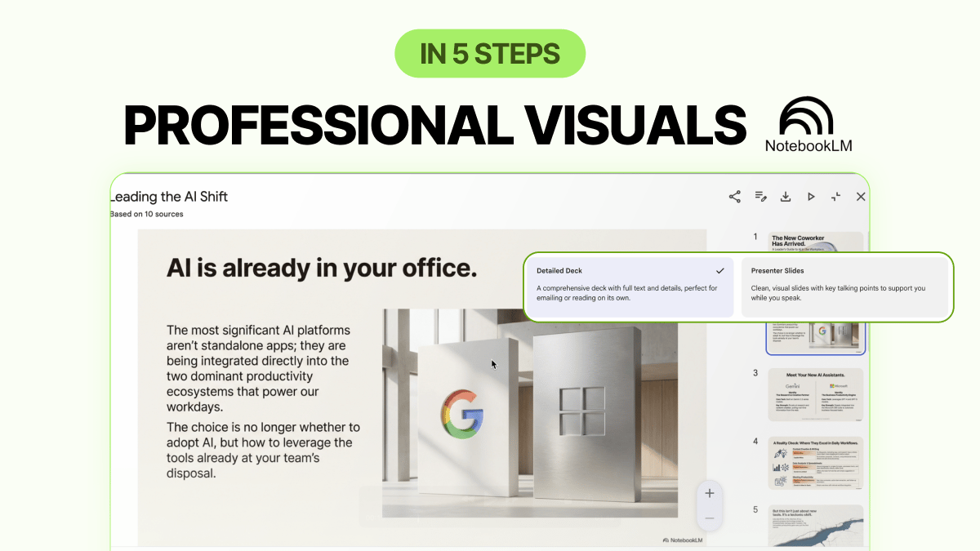Viewport: 980px width, 551px height.
Task: Start the slideshow with the play icon
Action: click(811, 197)
